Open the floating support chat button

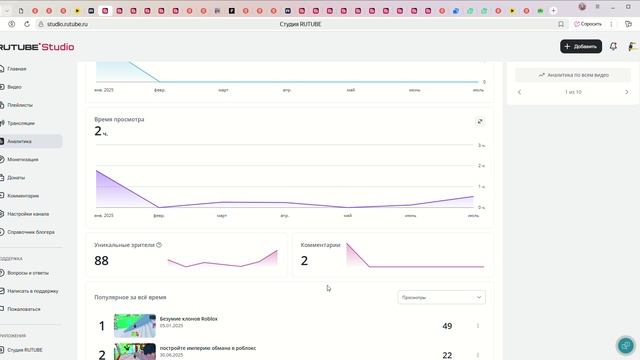(x=625, y=345)
